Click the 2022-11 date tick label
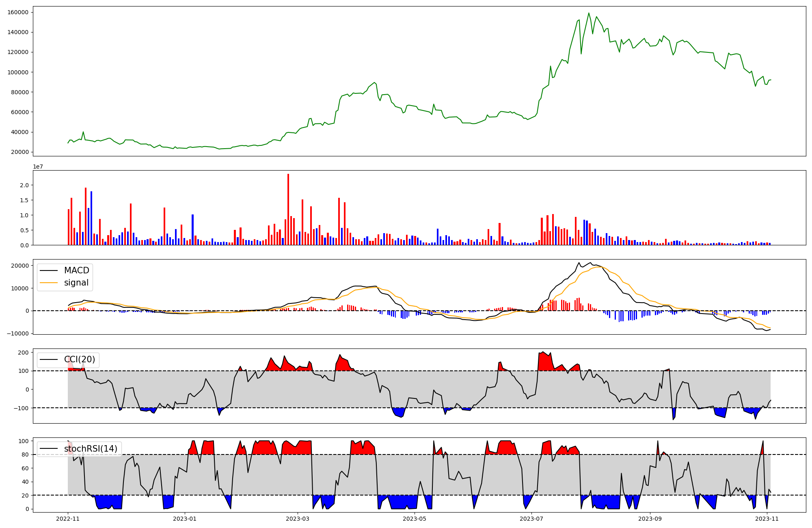 click(x=68, y=518)
